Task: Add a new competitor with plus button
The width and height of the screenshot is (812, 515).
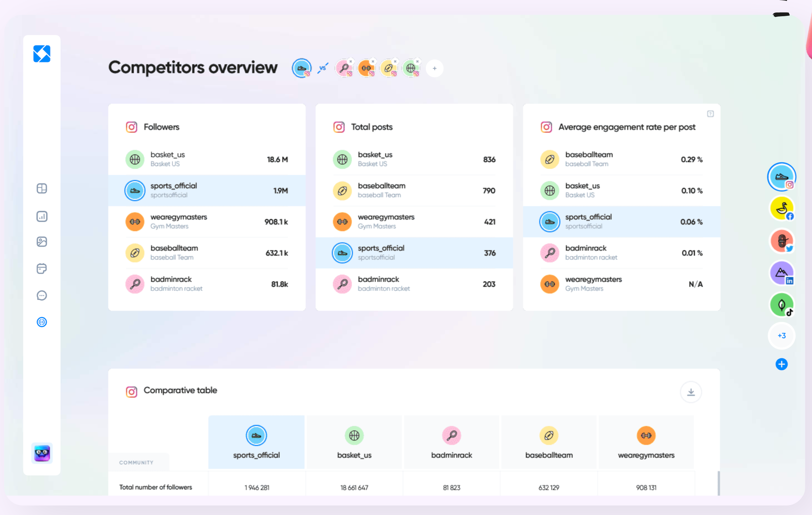Action: 435,69
